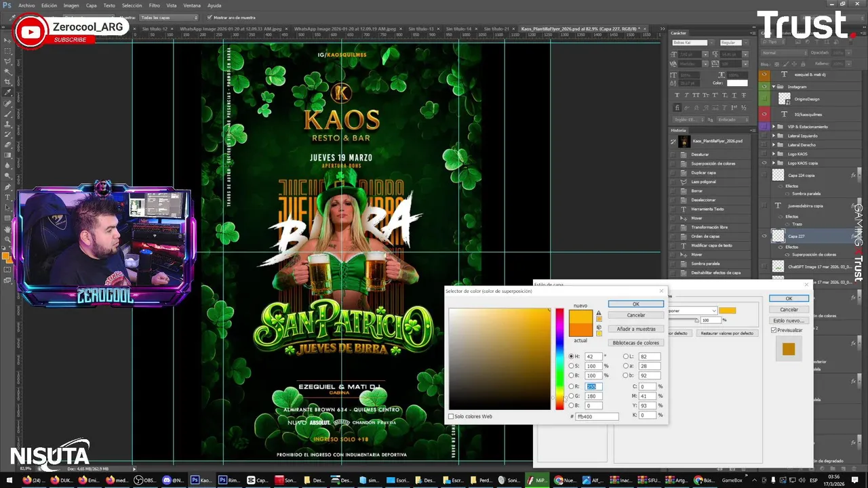Click the out-of-gamut warning triangle icon
868x488 pixels.
pos(599,313)
